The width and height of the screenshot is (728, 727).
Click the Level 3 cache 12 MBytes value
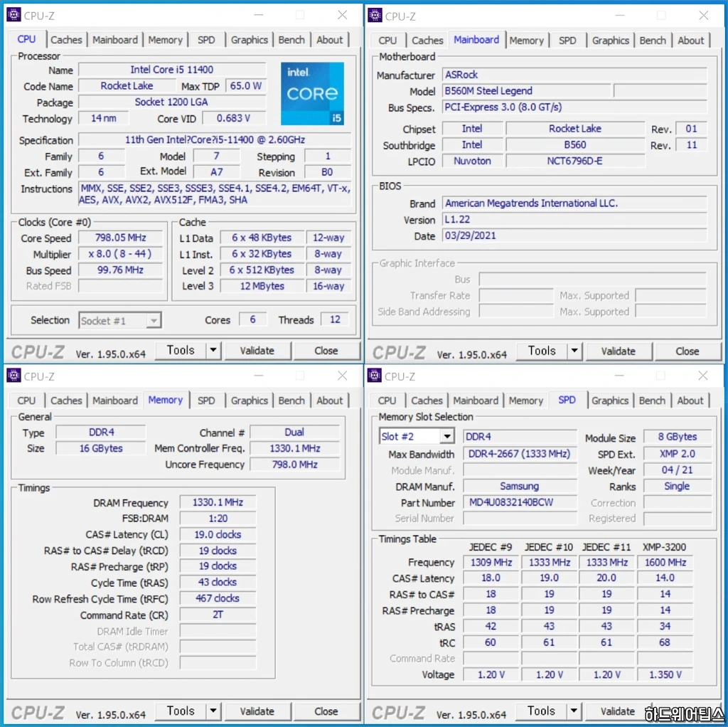pyautogui.click(x=262, y=286)
